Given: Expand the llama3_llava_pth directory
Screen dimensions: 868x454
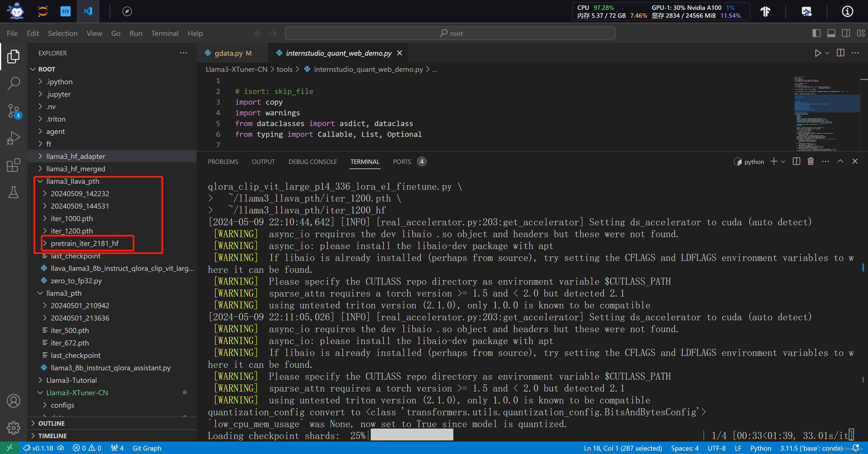Looking at the screenshot, I should pyautogui.click(x=72, y=181).
